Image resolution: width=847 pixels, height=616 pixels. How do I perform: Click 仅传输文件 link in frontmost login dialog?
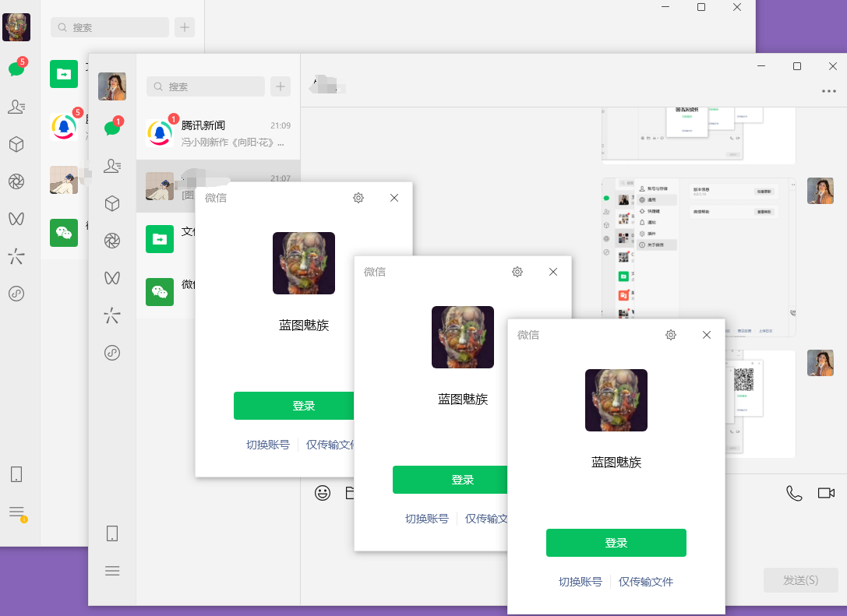[645, 582]
